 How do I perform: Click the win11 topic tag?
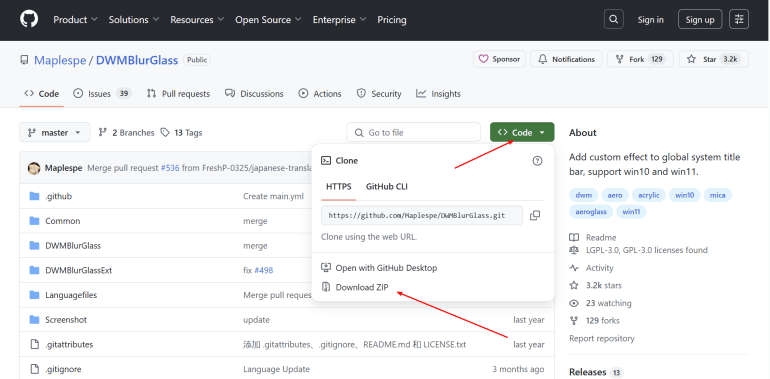(631, 212)
